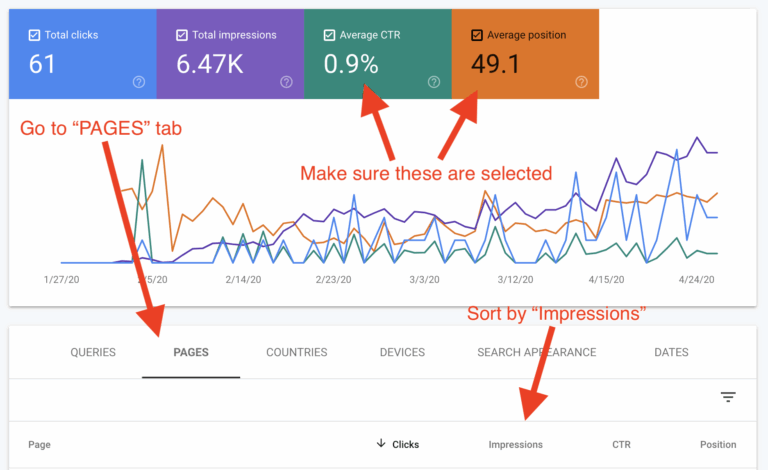
Task: Switch to the DATES tab
Action: [x=672, y=352]
